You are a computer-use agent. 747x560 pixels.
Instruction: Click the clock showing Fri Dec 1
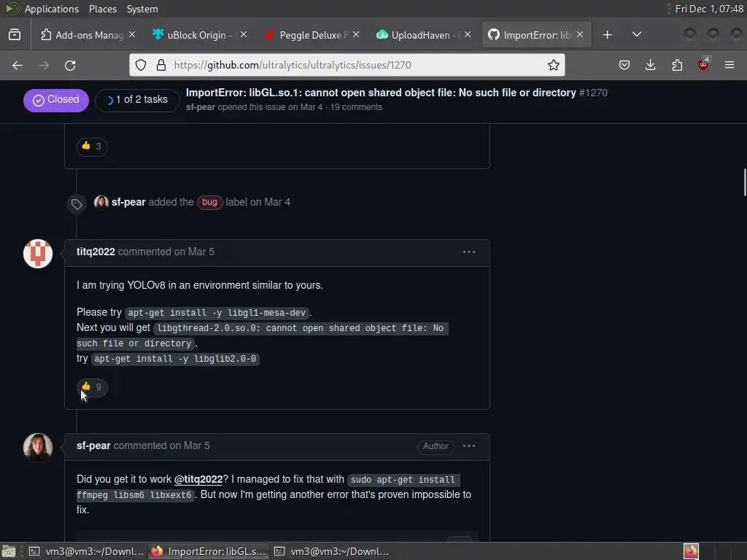(709, 9)
